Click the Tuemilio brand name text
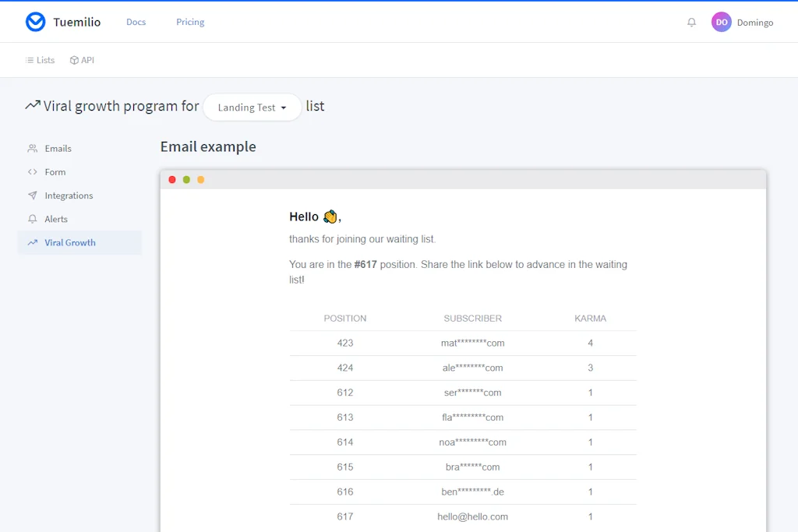Viewport: 798px width, 532px height. [76, 22]
